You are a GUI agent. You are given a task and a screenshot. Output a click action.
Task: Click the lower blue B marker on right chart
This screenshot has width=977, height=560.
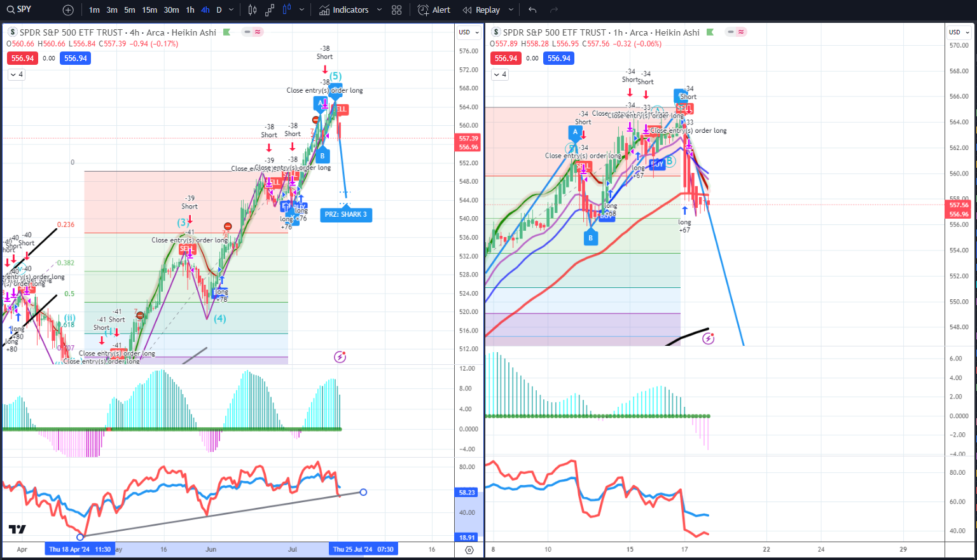pyautogui.click(x=590, y=238)
